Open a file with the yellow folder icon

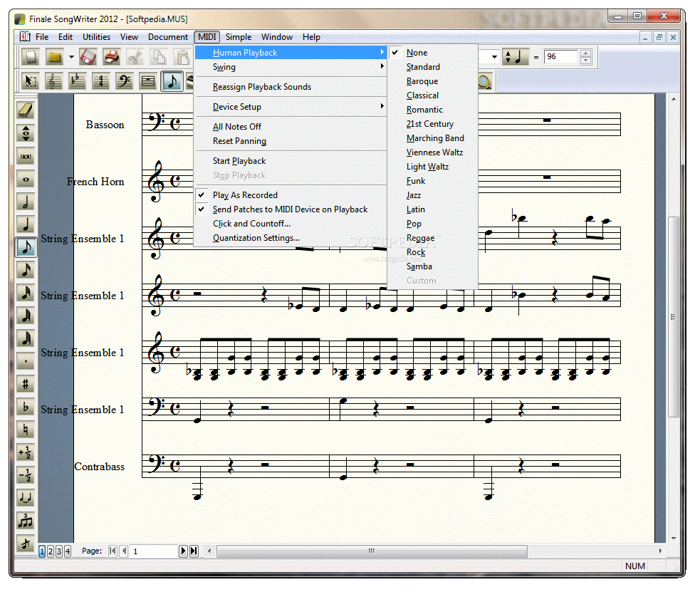54,57
